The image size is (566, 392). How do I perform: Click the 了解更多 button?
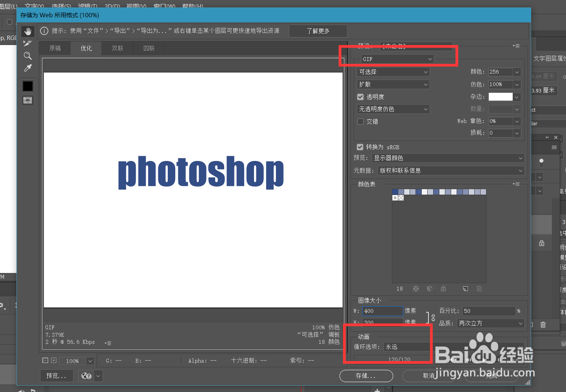pyautogui.click(x=318, y=31)
